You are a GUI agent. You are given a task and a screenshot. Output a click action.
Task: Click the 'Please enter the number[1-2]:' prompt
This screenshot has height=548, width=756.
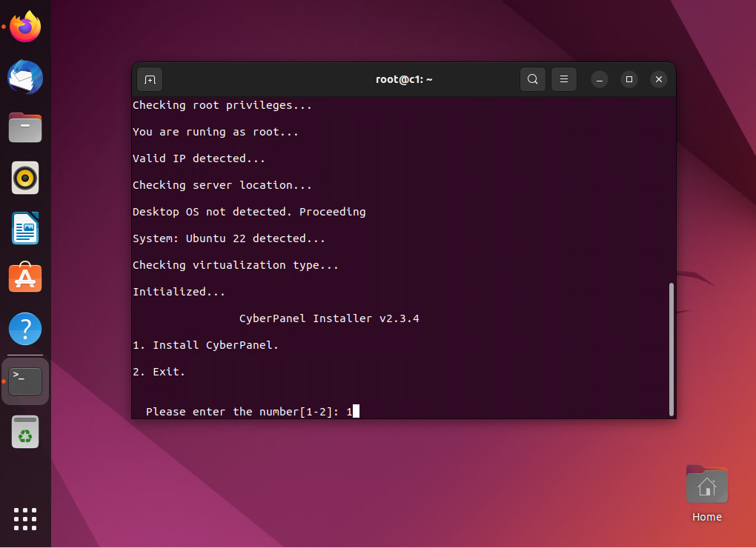(242, 412)
